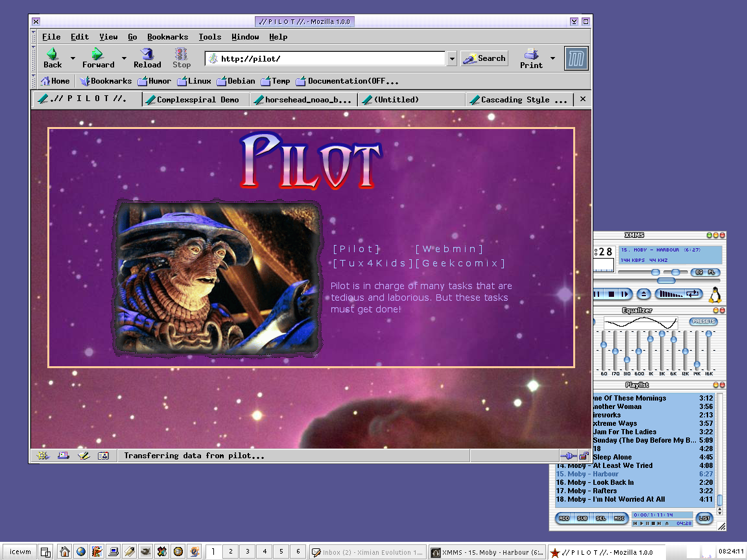
Task: Click the window list icon beside icewm button
Action: [45, 552]
